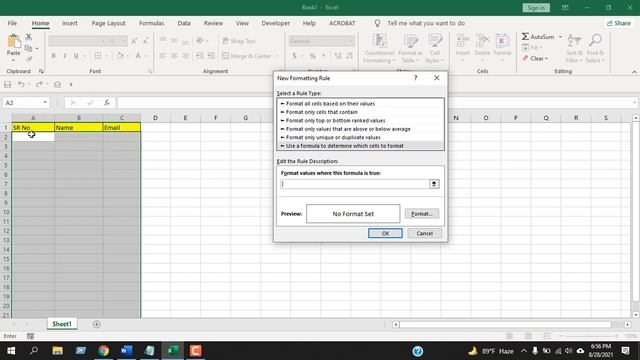Open the ACROBAT tab
Viewport: 640px width, 360px height.
point(342,23)
